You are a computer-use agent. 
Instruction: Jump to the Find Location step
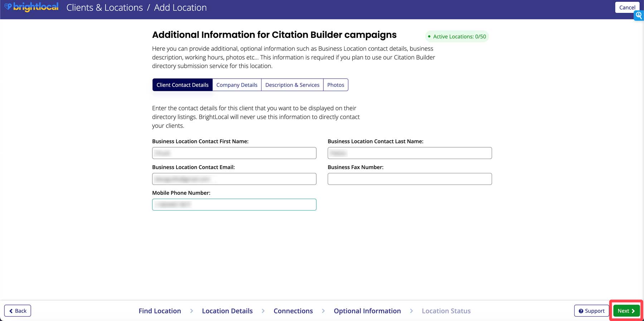coord(160,311)
